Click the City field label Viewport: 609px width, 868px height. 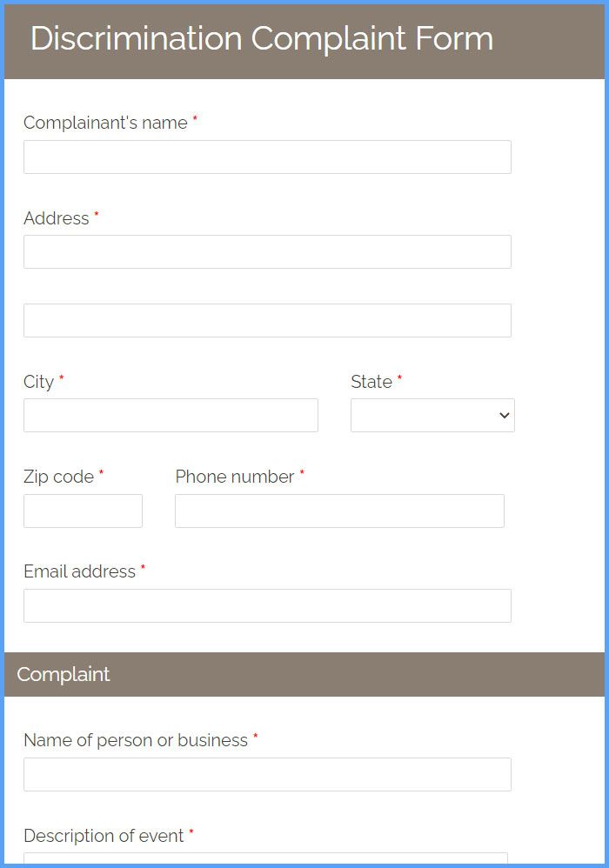(39, 382)
